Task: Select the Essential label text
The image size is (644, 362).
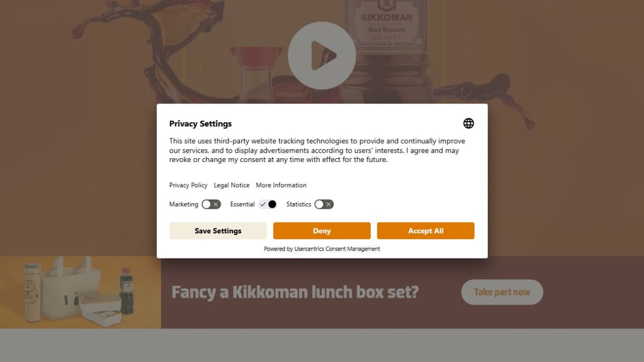Action: pyautogui.click(x=243, y=204)
